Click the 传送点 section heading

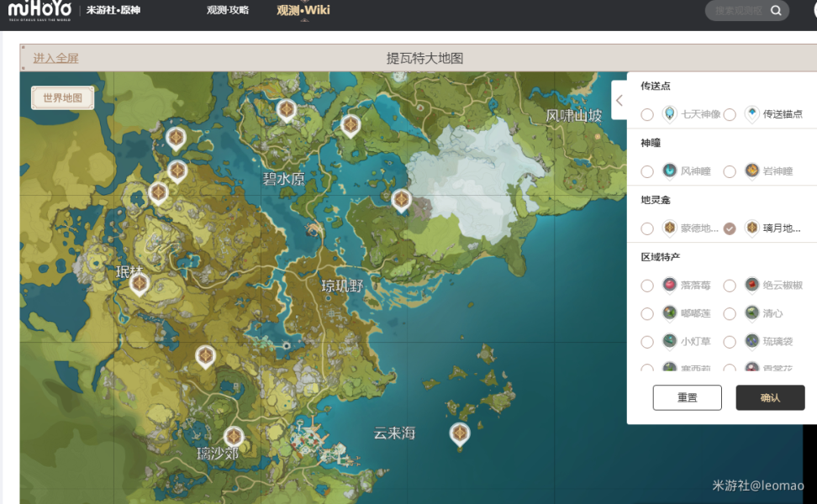(656, 86)
